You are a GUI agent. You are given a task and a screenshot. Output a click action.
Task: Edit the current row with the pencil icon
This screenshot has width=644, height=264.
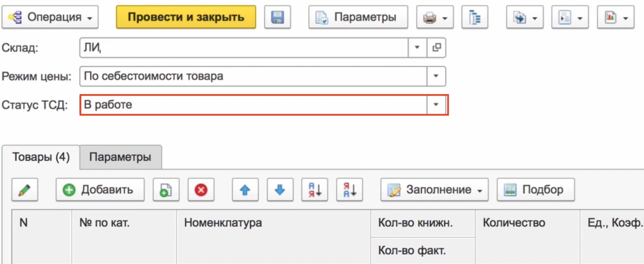[x=25, y=190]
